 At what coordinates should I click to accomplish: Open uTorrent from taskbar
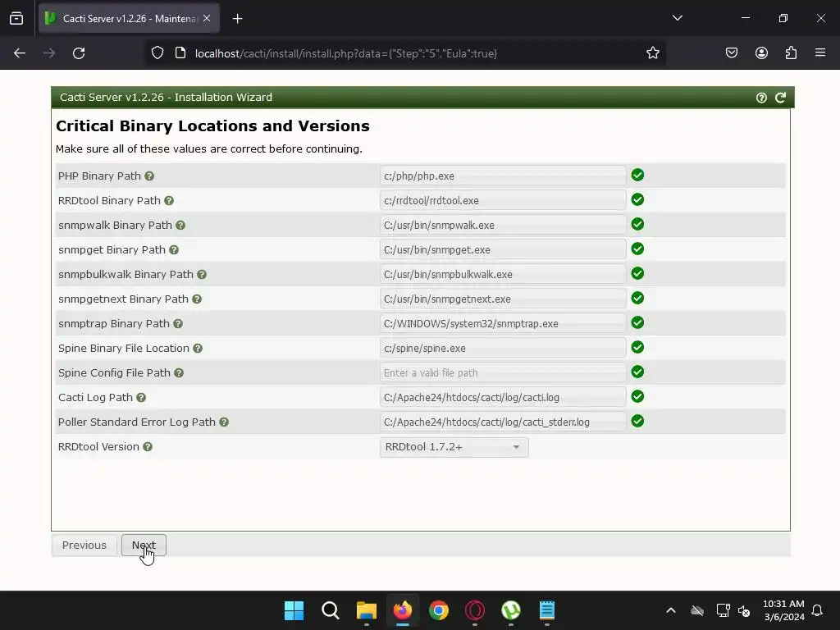coord(510,610)
